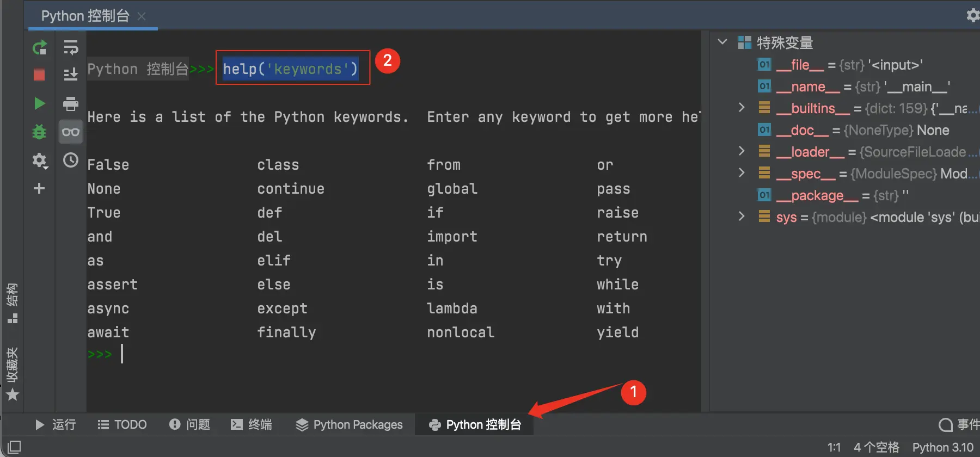Click 4 个空格 indent setting
This screenshot has width=980, height=457.
tap(877, 447)
